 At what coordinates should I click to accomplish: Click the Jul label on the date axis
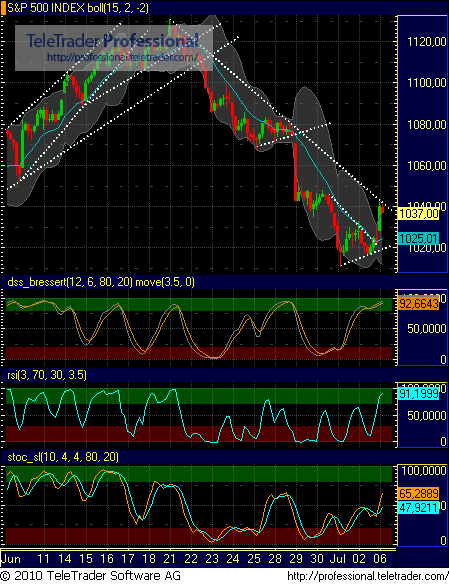[338, 559]
